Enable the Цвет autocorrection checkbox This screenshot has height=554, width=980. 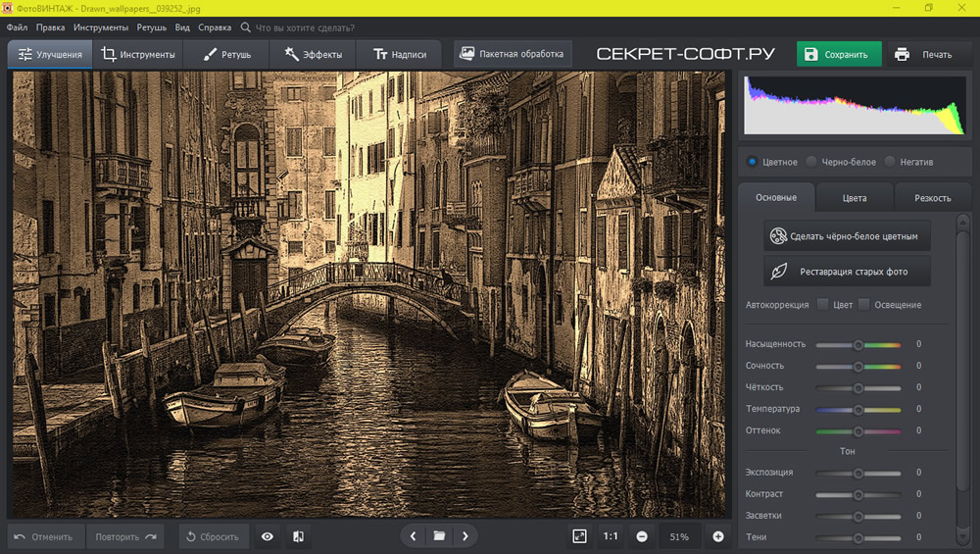(822, 304)
